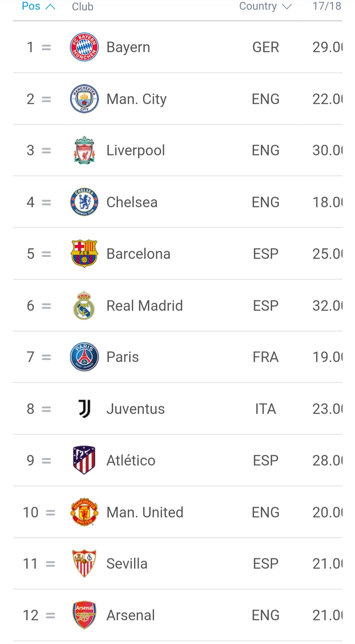Image resolution: width=355 pixels, height=644 pixels.
Task: Click the Club column header
Action: (83, 7)
